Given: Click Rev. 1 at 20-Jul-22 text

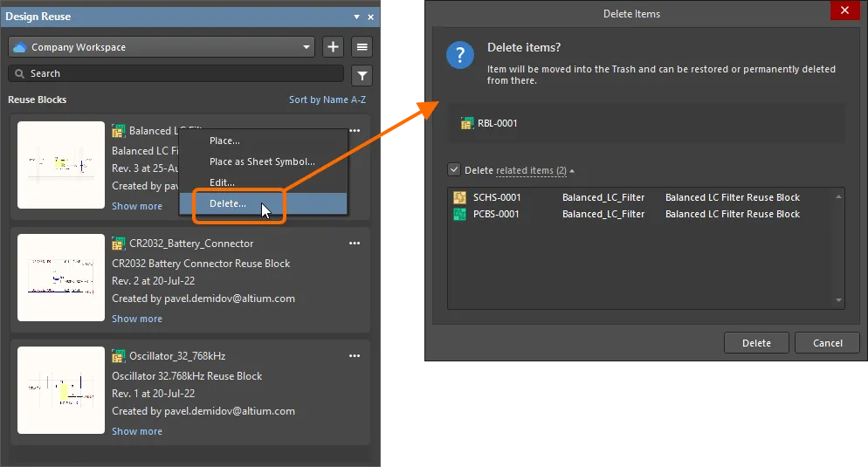Looking at the screenshot, I should click(x=154, y=394).
